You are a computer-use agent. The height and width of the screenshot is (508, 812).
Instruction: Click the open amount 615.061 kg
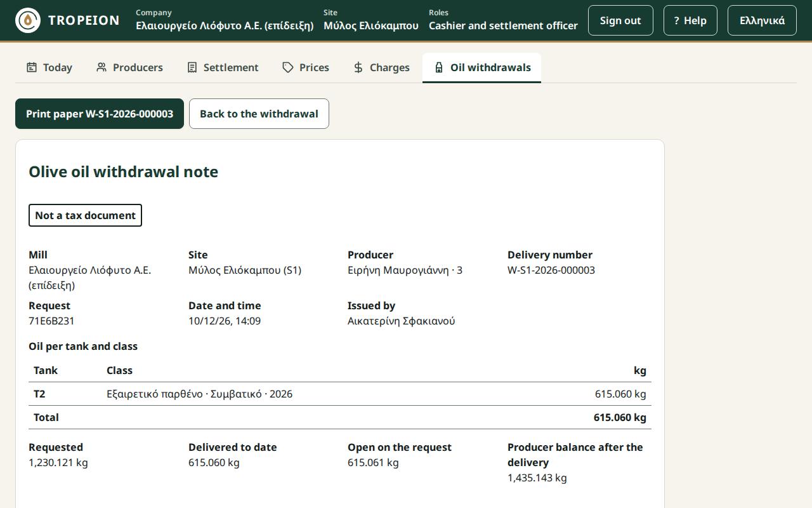[x=373, y=462]
